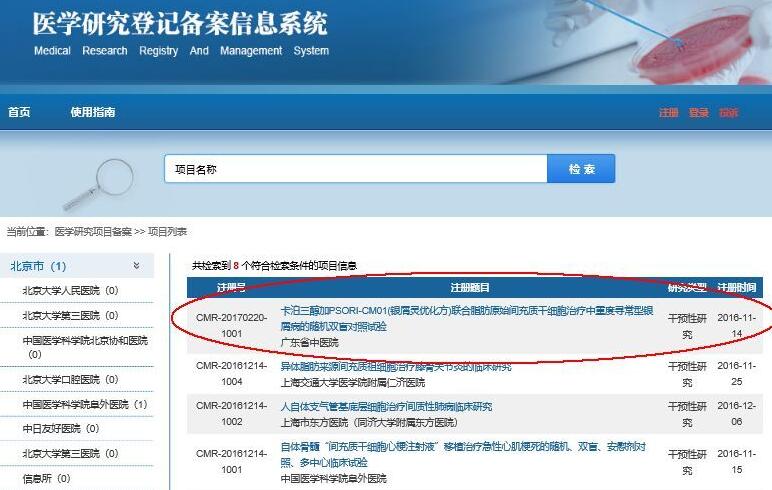Viewport: 772px width, 490px height.
Task: Select first 北京大学第三医院 (0) sidebar entry
Action: 70,315
